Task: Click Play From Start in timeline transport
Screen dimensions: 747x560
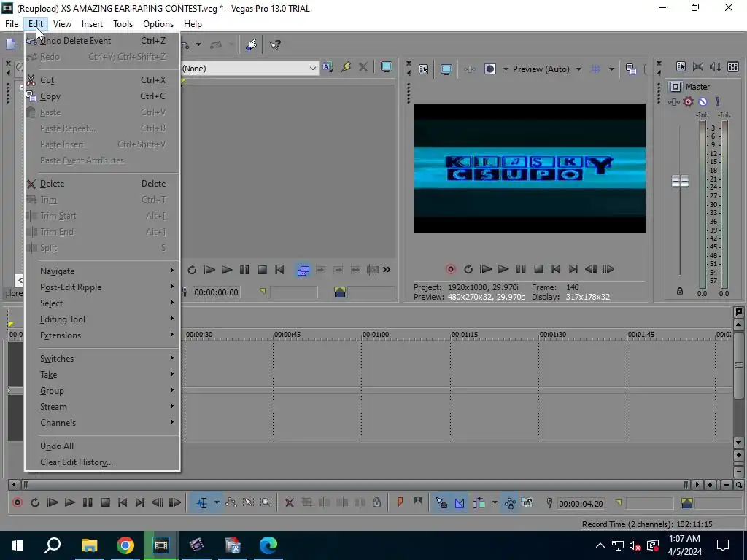Action: point(53,503)
